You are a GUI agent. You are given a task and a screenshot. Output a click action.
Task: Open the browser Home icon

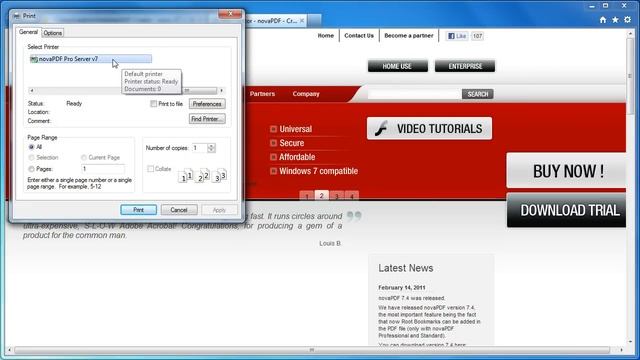603,20
